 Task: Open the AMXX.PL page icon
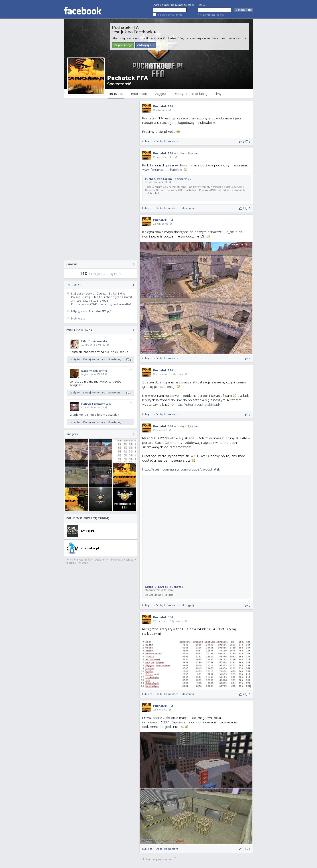click(x=72, y=531)
